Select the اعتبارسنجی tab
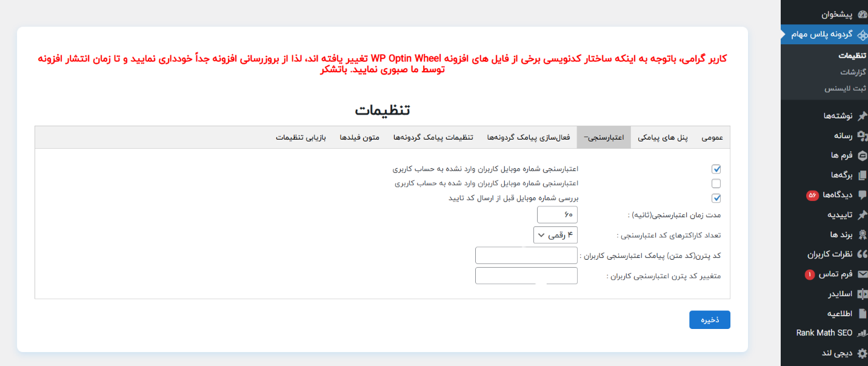The height and width of the screenshot is (366, 868). click(x=604, y=138)
